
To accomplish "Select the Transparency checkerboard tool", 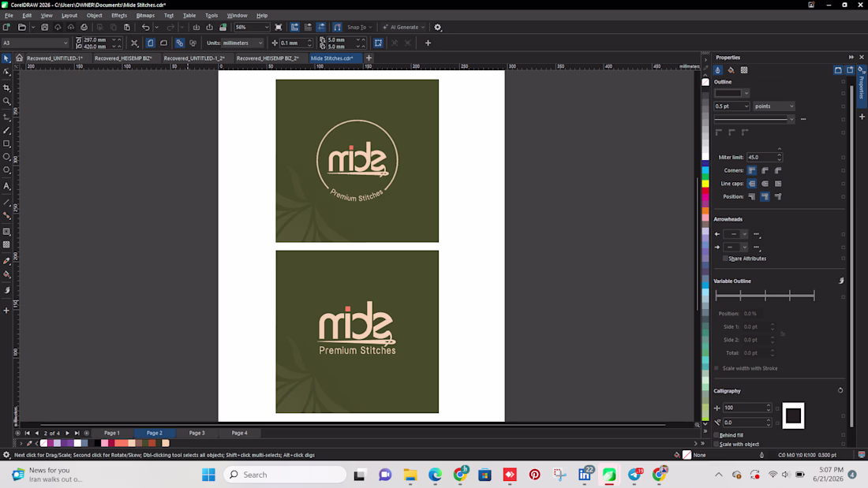I will coord(6,244).
